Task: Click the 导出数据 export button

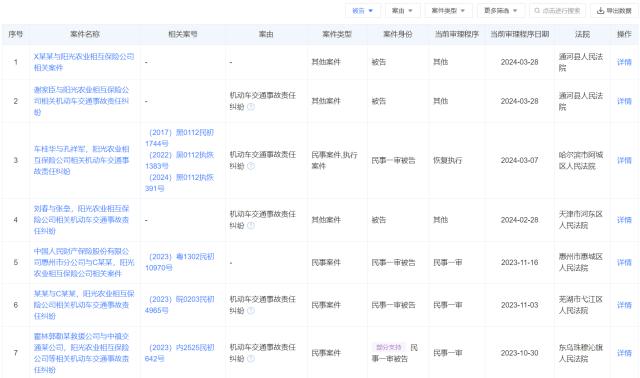Action: tap(614, 11)
